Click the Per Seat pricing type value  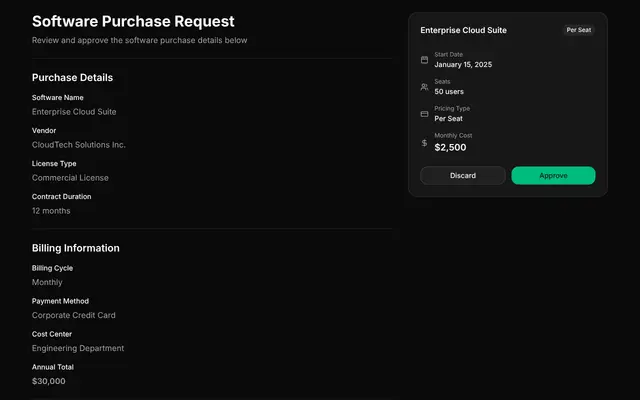tap(448, 119)
